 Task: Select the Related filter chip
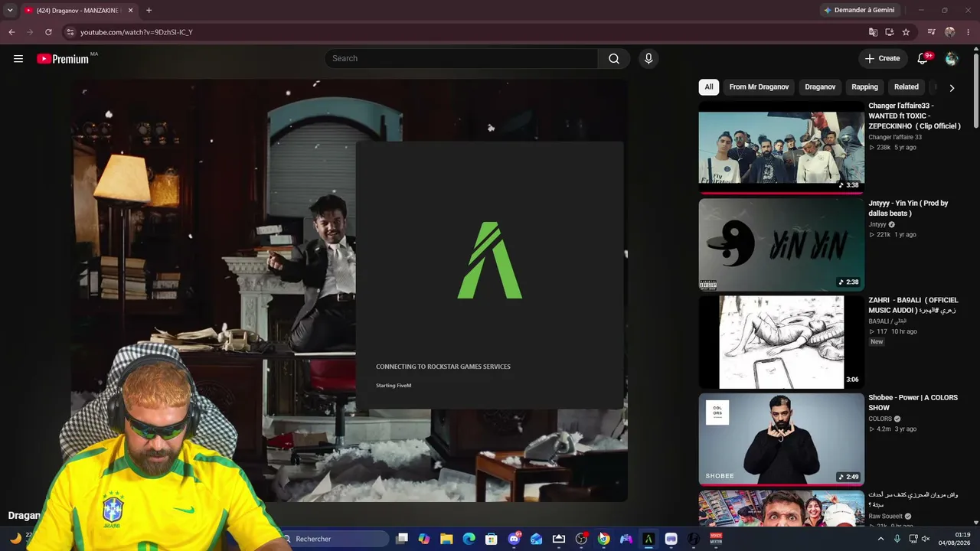(906, 87)
